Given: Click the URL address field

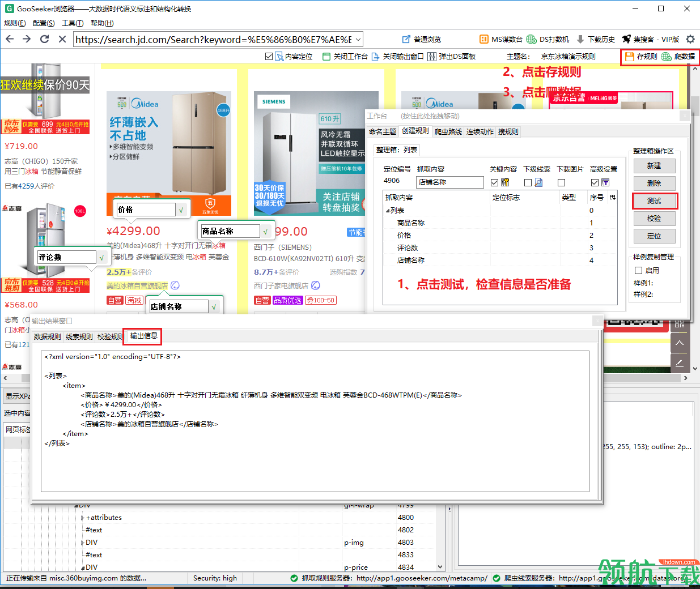Looking at the screenshot, I should pos(214,39).
